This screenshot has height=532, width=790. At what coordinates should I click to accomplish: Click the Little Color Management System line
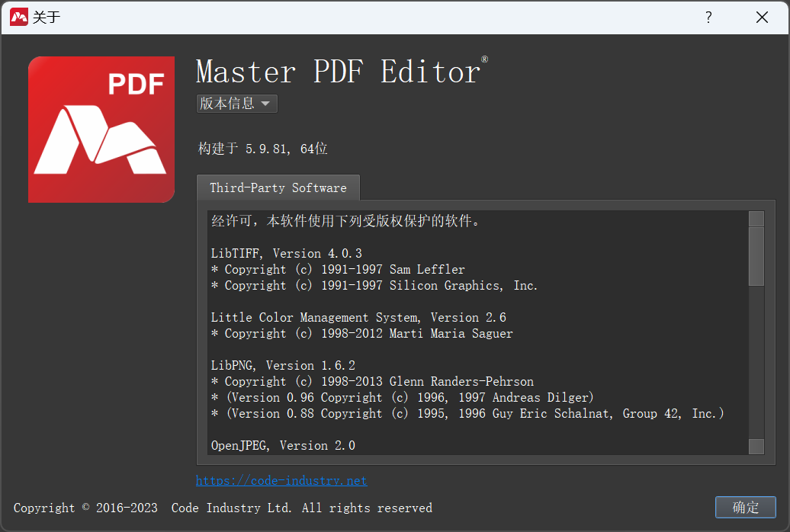tap(358, 317)
